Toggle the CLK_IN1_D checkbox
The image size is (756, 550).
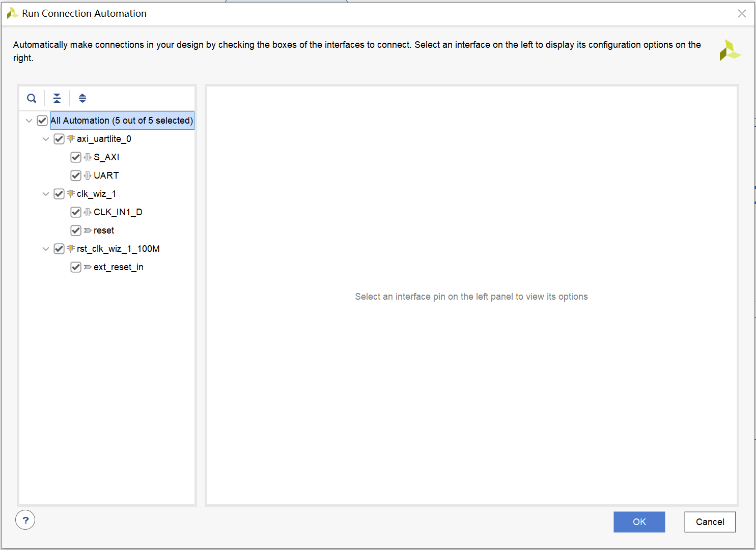tap(76, 212)
